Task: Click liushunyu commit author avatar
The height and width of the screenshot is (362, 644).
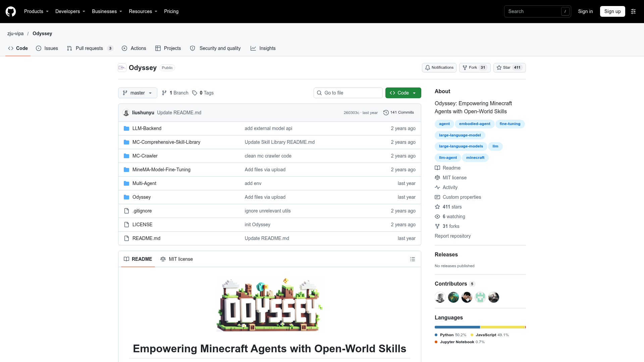Action: (126, 113)
